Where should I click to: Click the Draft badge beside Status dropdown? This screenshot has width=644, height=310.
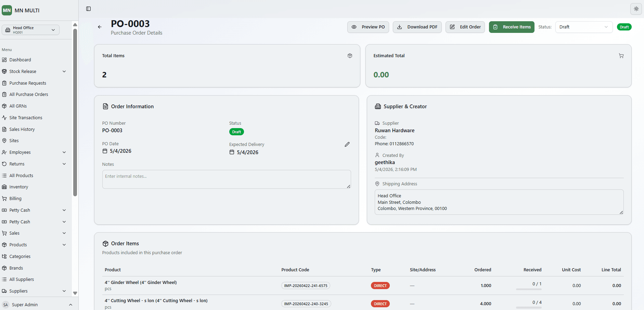624,27
